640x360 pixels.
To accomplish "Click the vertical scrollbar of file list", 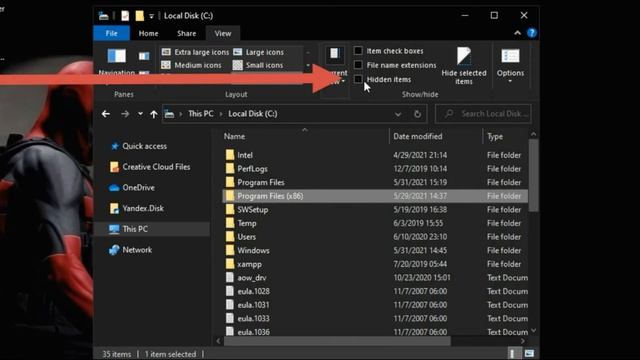I will click(533, 176).
